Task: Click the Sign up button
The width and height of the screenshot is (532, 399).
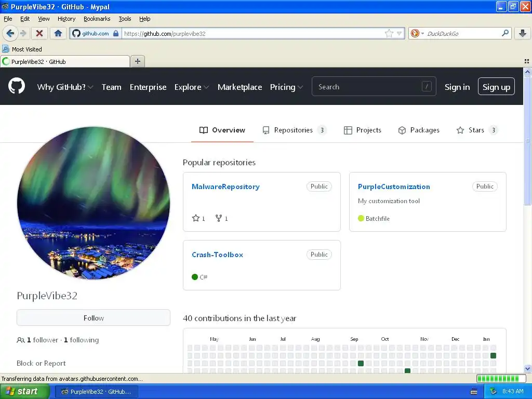Action: tap(496, 87)
